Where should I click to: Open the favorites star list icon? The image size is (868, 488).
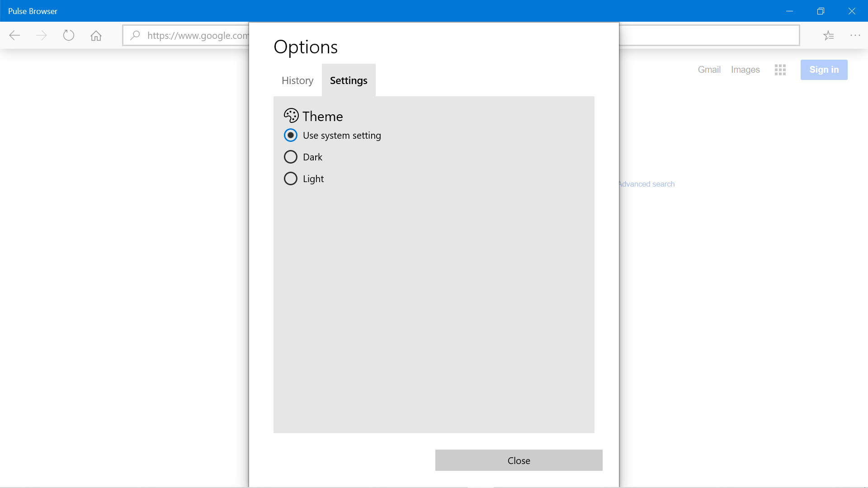[828, 35]
